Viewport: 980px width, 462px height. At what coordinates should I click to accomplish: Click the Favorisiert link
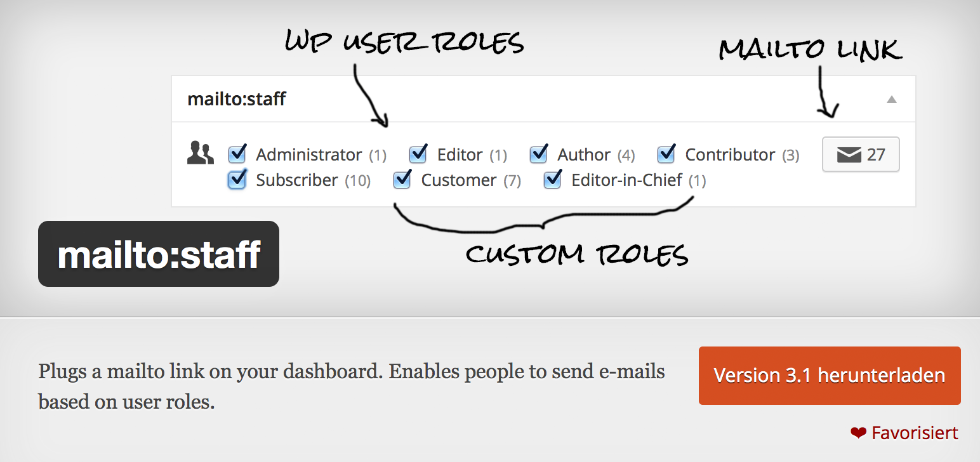[x=914, y=433]
